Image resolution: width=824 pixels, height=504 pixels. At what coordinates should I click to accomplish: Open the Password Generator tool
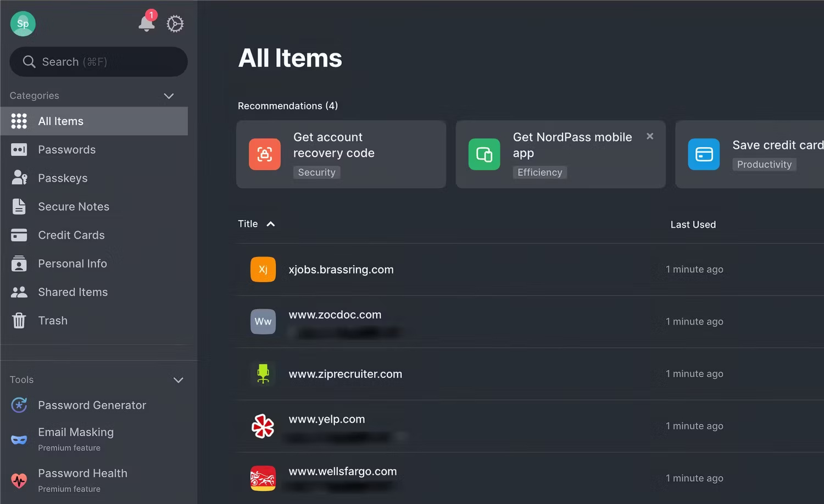tap(94, 405)
